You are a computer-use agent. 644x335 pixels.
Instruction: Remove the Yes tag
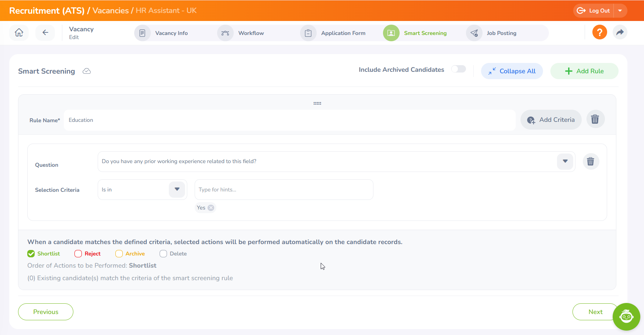click(211, 208)
